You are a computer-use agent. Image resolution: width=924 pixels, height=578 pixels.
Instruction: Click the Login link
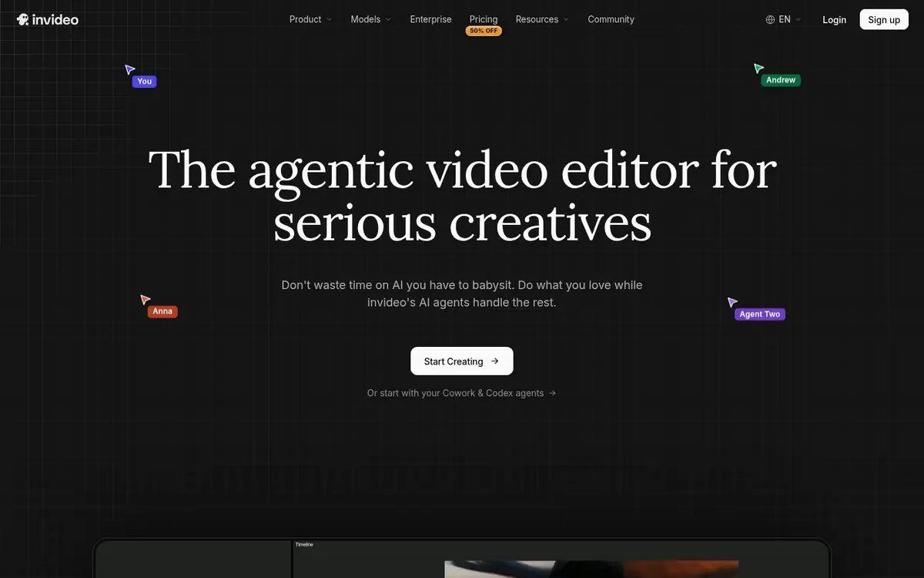point(834,19)
